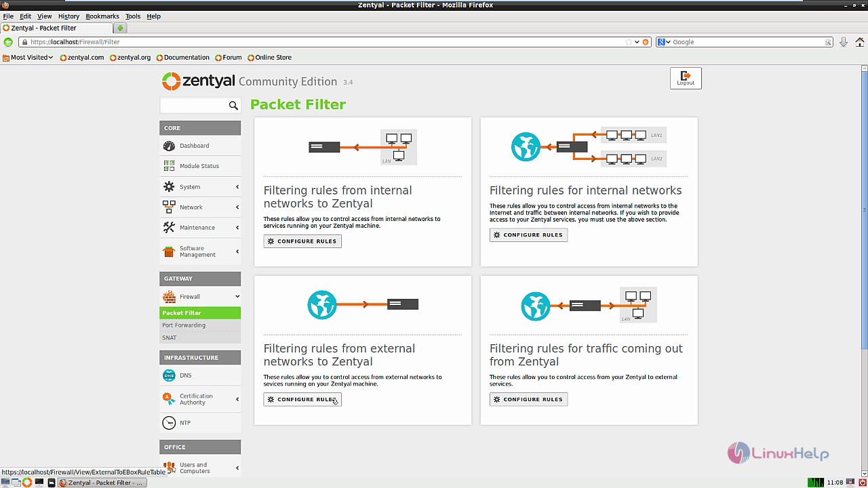Click the Module Status icon
Screen dimensions: 868x488
coord(169,166)
